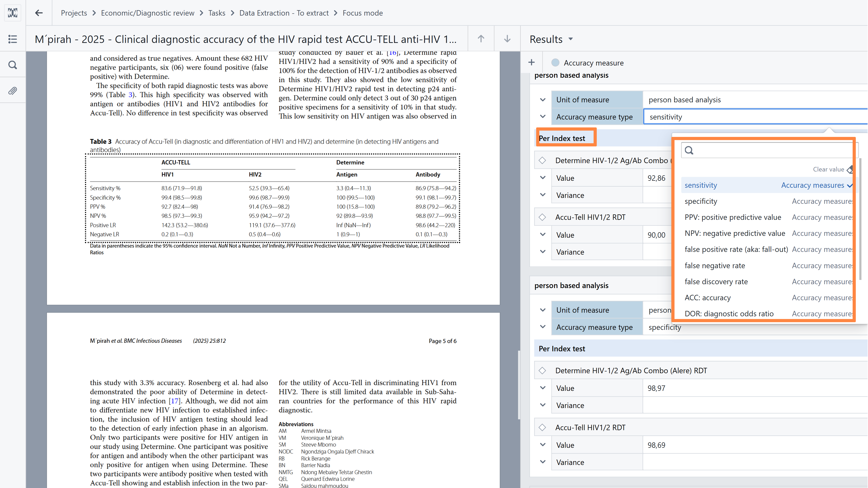Open Data Extraction - To extract breadcrumb
Image resolution: width=868 pixels, height=488 pixels.
pos(284,13)
